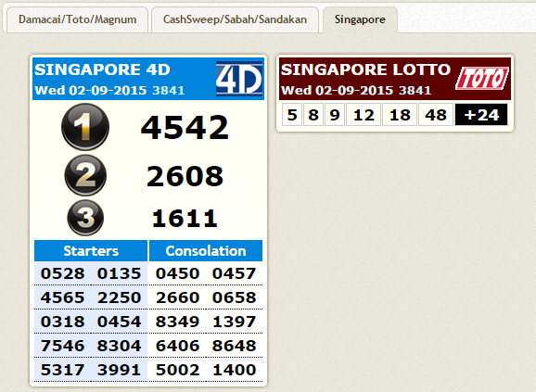Click third prize number 1611

coord(185,218)
